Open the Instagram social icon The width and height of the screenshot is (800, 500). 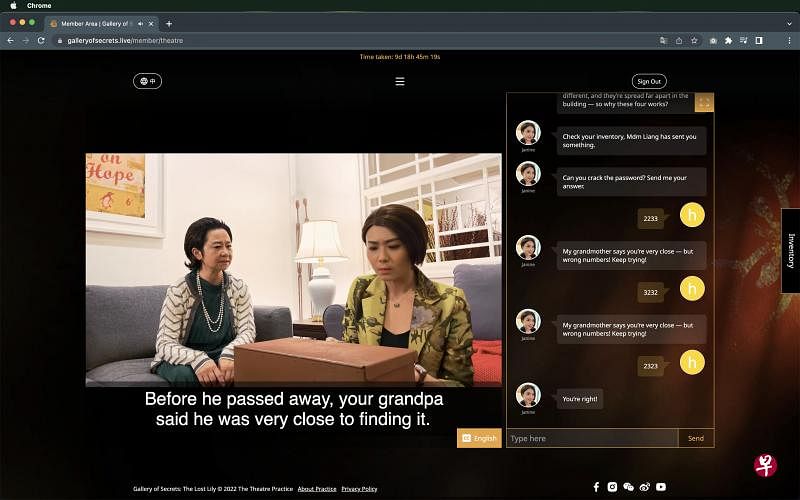coord(612,487)
